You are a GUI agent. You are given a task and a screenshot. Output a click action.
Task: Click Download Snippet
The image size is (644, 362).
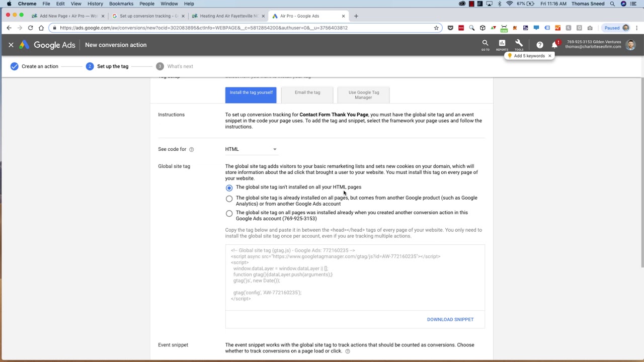[450, 319]
